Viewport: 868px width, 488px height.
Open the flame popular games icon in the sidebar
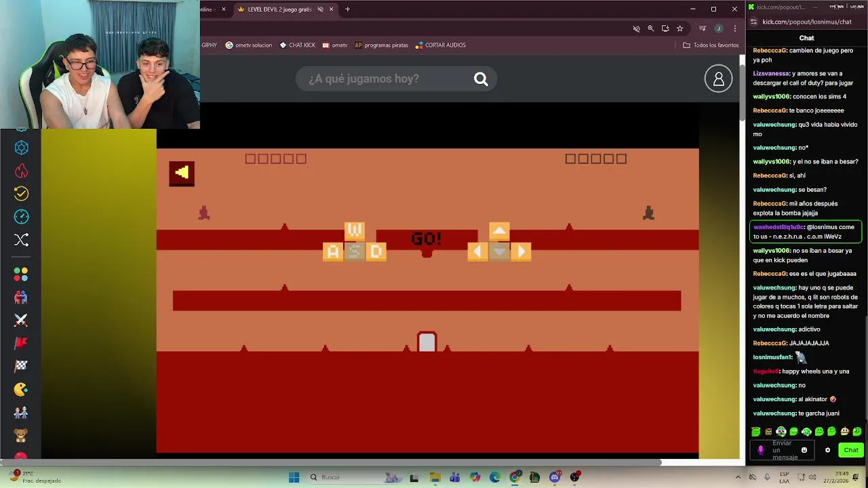(21, 171)
